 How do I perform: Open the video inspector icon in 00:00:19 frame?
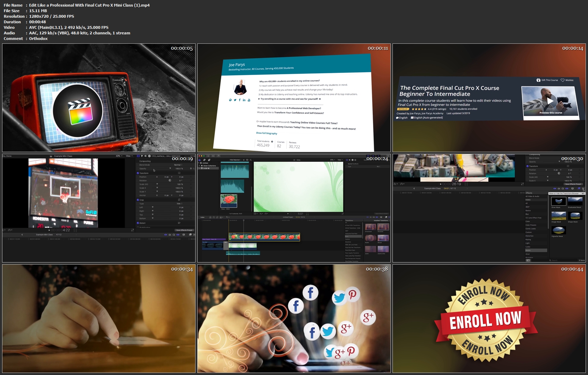click(x=138, y=156)
